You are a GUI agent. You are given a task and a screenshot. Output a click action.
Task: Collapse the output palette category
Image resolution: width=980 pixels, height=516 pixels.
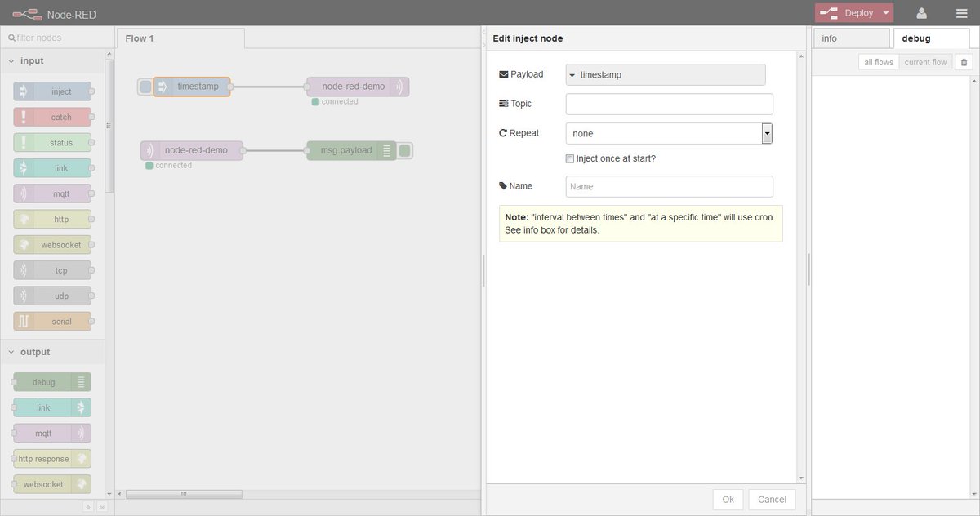click(52, 352)
